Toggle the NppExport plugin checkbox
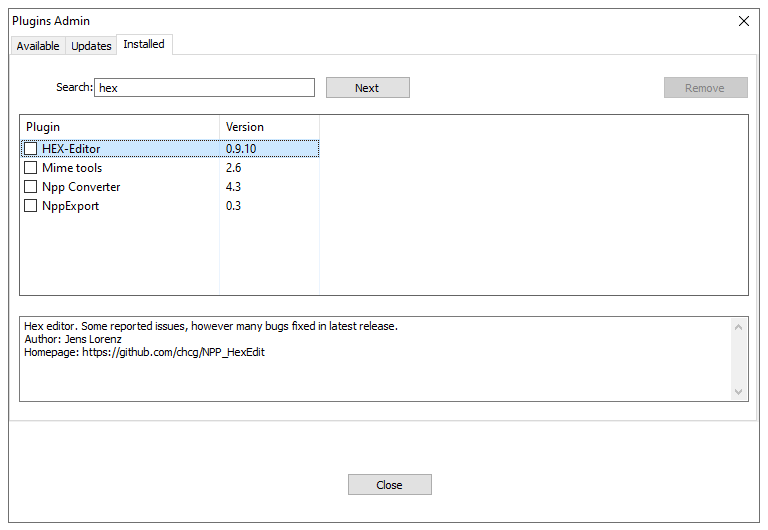This screenshot has height=530, width=768. click(x=31, y=206)
